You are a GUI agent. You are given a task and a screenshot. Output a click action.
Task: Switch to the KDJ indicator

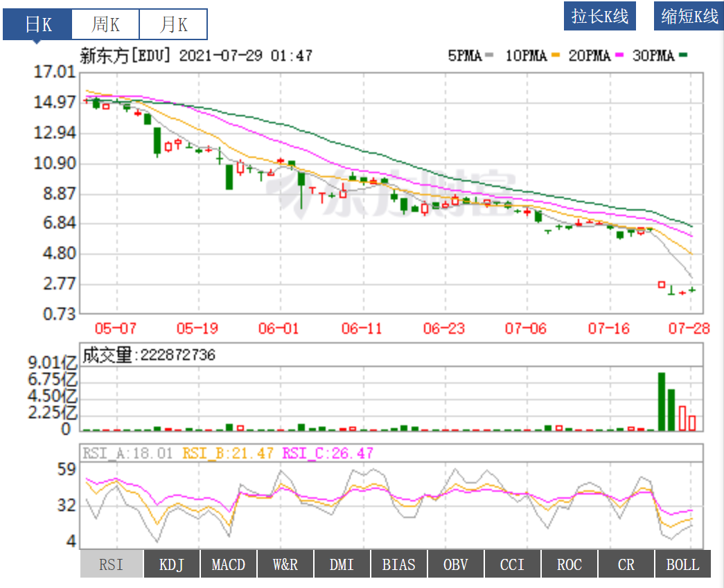click(x=172, y=564)
